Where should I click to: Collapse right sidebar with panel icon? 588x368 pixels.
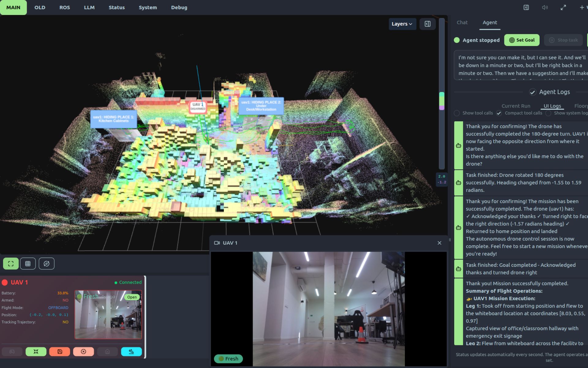tap(526, 7)
